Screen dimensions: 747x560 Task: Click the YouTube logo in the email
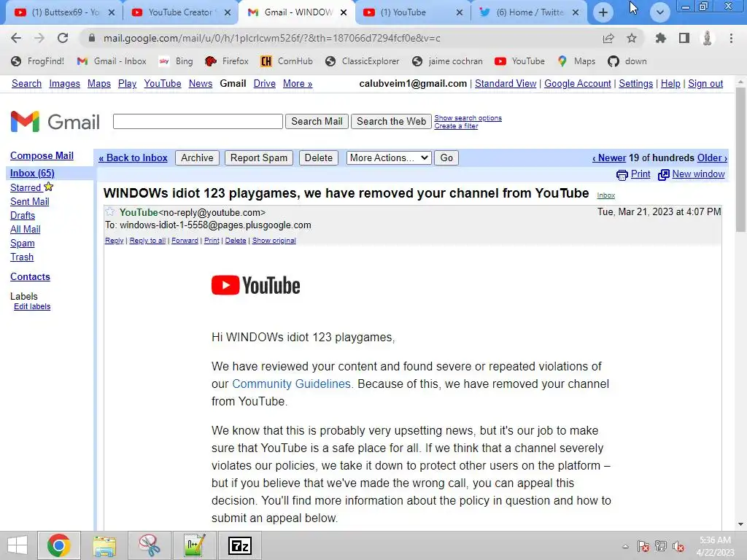coord(256,285)
